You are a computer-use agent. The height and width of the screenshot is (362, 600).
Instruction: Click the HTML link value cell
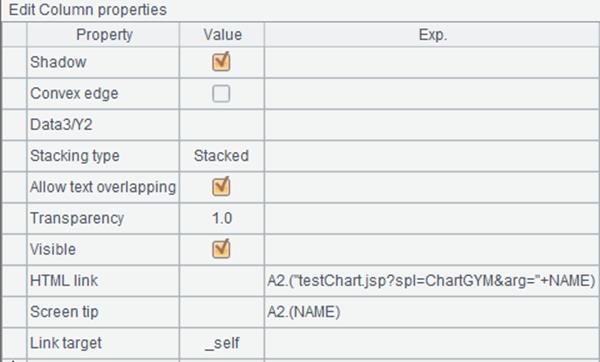coord(222,280)
